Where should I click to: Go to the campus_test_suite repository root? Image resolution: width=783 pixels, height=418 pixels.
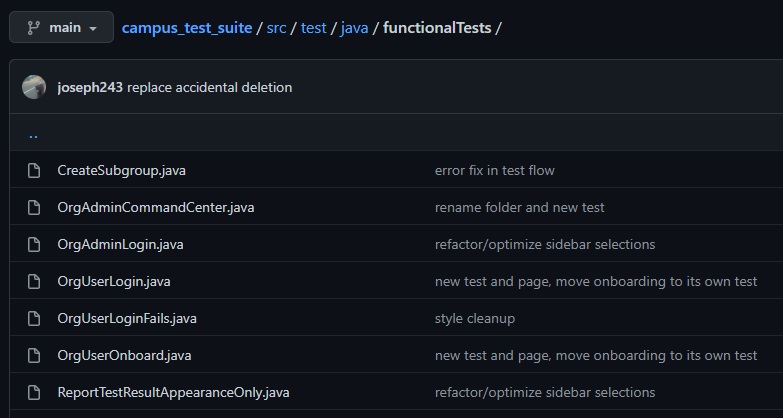click(x=187, y=28)
